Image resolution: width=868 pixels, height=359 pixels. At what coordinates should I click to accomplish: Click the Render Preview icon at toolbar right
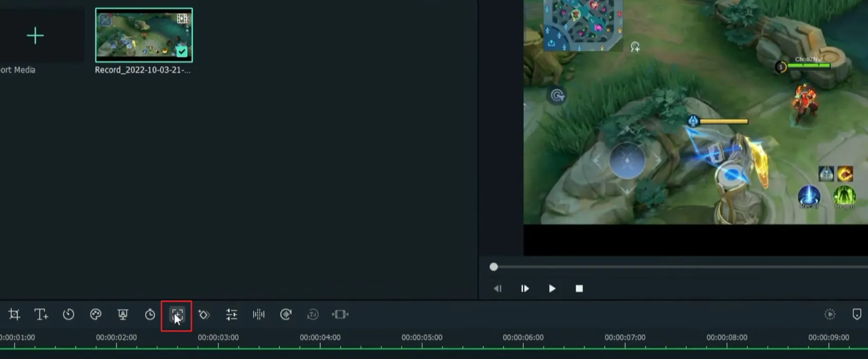(830, 314)
